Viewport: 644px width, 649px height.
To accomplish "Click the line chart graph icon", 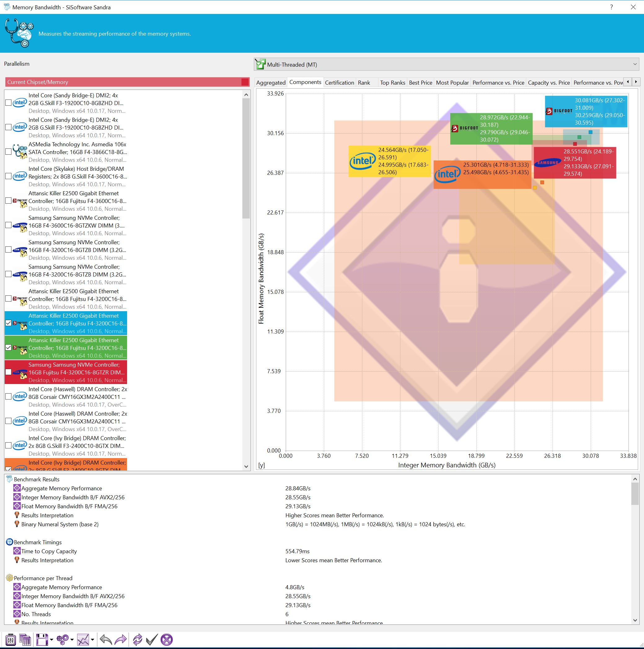I will [83, 640].
